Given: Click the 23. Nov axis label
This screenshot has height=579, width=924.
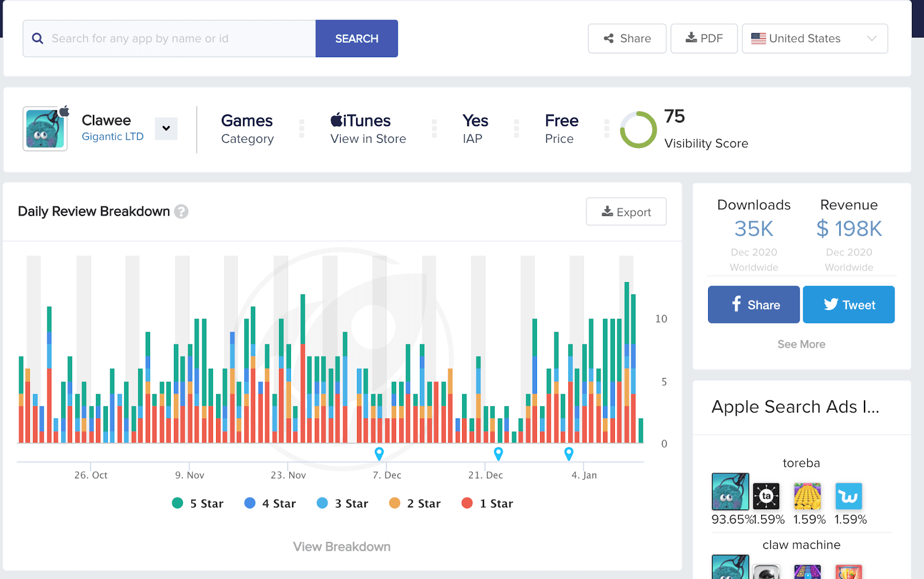Looking at the screenshot, I should [288, 475].
